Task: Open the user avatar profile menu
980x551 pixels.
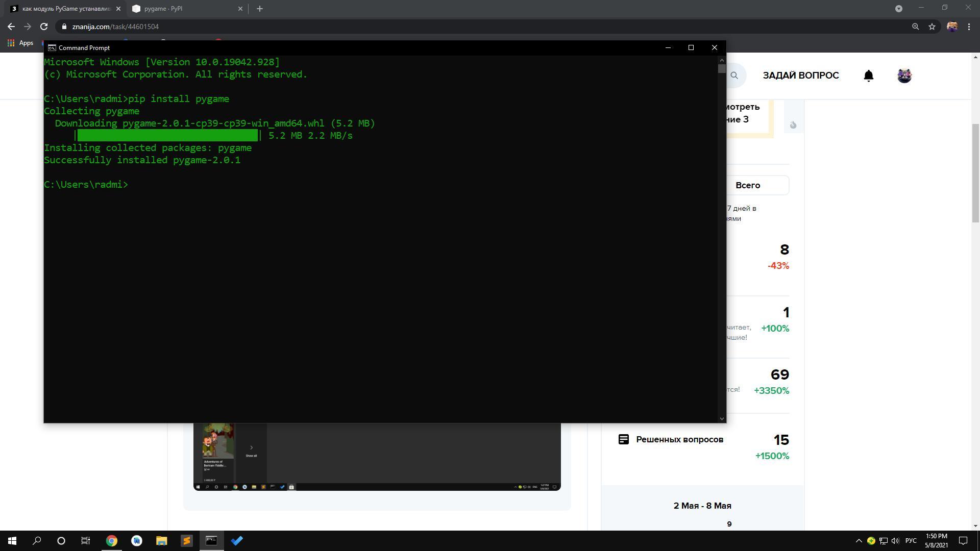Action: [x=904, y=76]
